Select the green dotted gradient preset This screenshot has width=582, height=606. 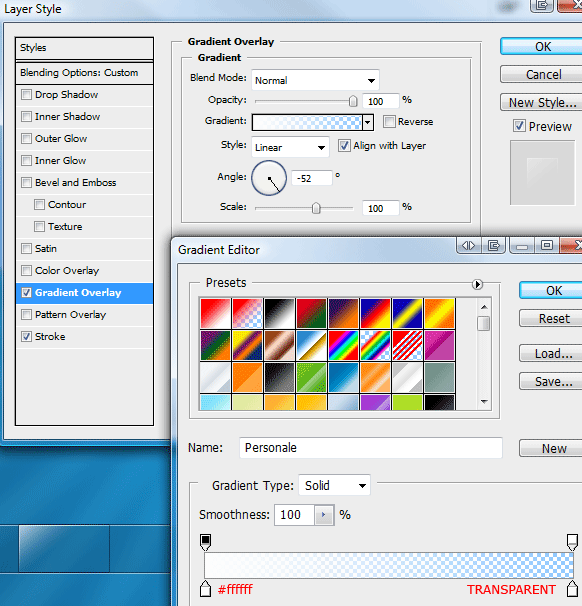(x=311, y=377)
